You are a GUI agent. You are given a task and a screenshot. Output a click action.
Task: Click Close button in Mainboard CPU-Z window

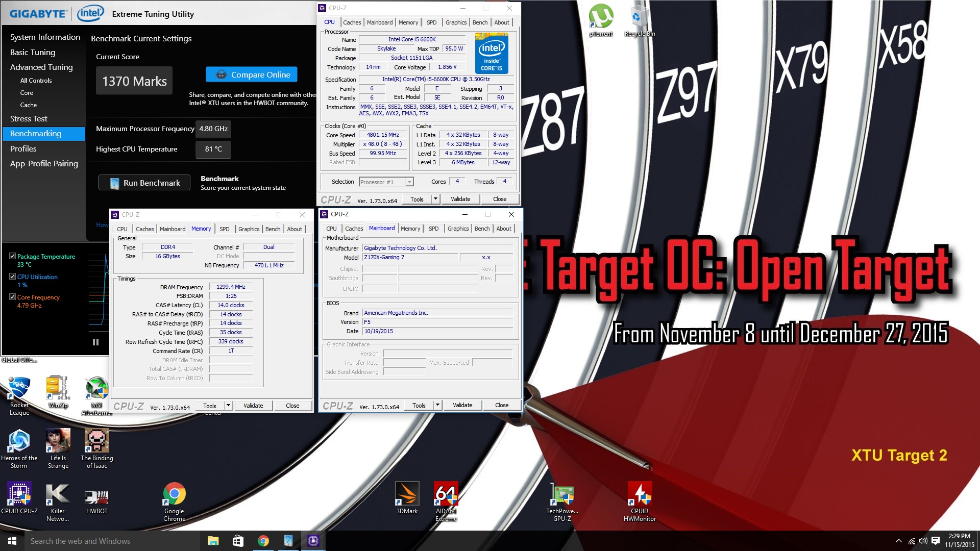tap(502, 405)
